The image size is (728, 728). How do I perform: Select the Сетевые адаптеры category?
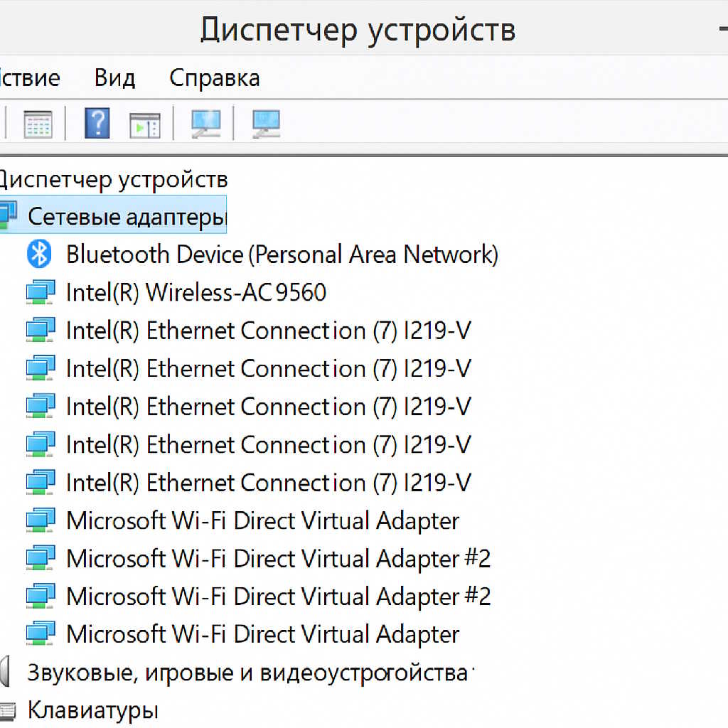coord(127,216)
